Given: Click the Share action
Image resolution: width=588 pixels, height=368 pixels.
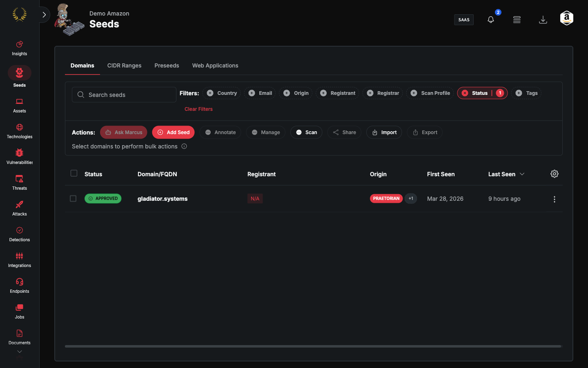Looking at the screenshot, I should (344, 132).
